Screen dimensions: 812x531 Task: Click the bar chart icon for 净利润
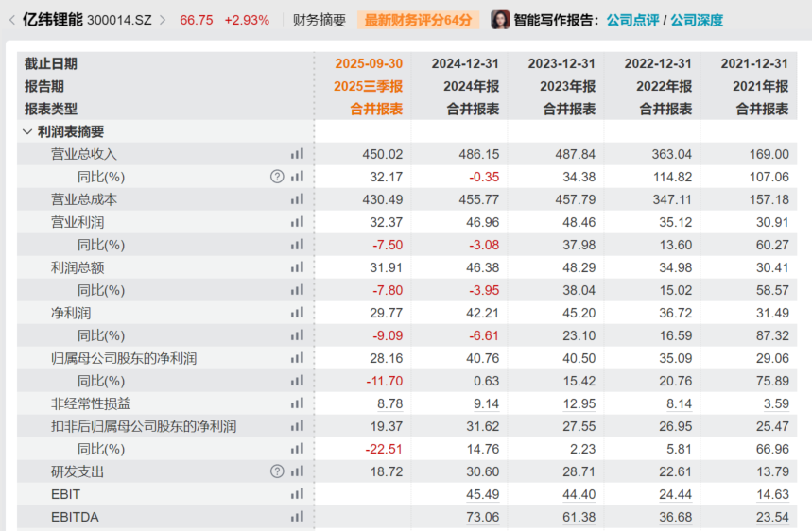tap(298, 313)
